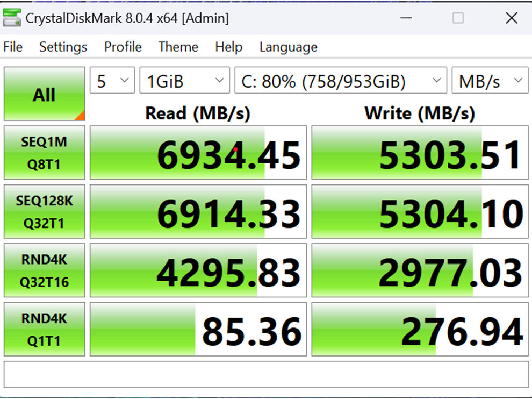Click the SEQ128K read result 6914.33

tap(198, 211)
